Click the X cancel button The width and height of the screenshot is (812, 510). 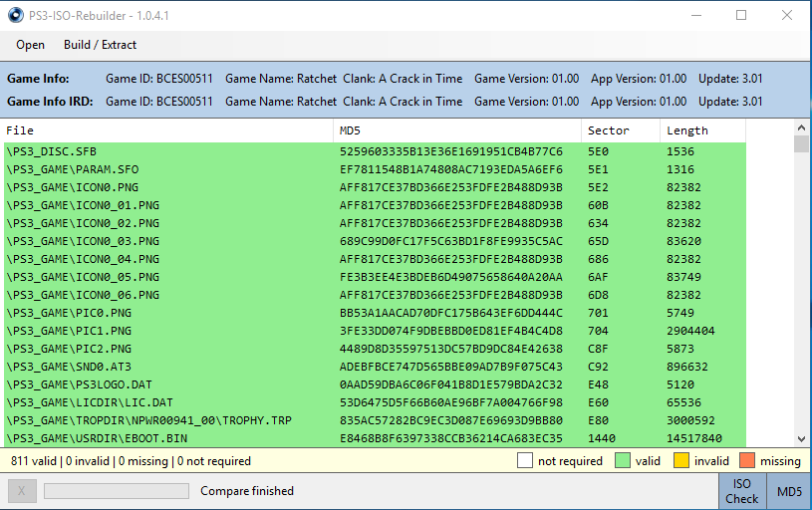[x=22, y=491]
